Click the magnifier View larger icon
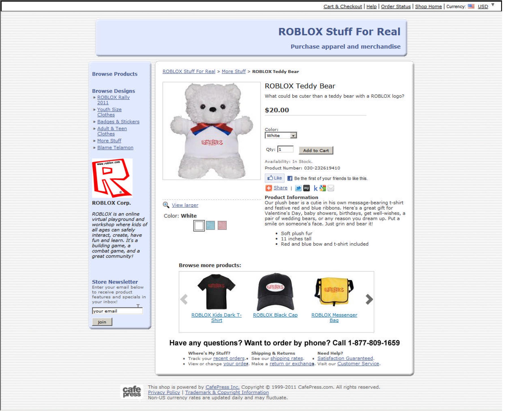This screenshot has width=532, height=411. (166, 205)
